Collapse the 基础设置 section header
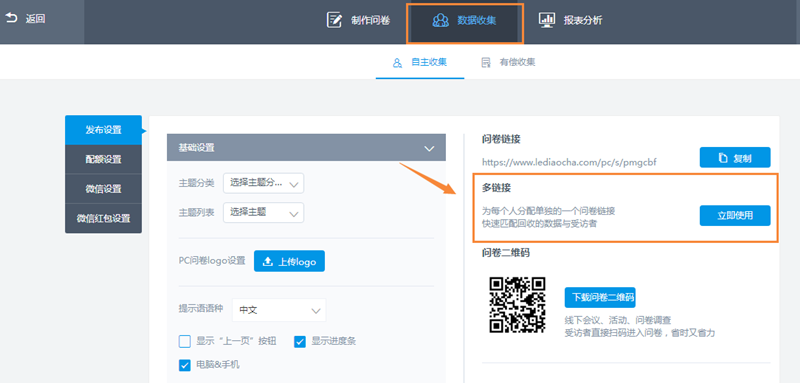Viewport: 800px width, 383px height. point(306,148)
